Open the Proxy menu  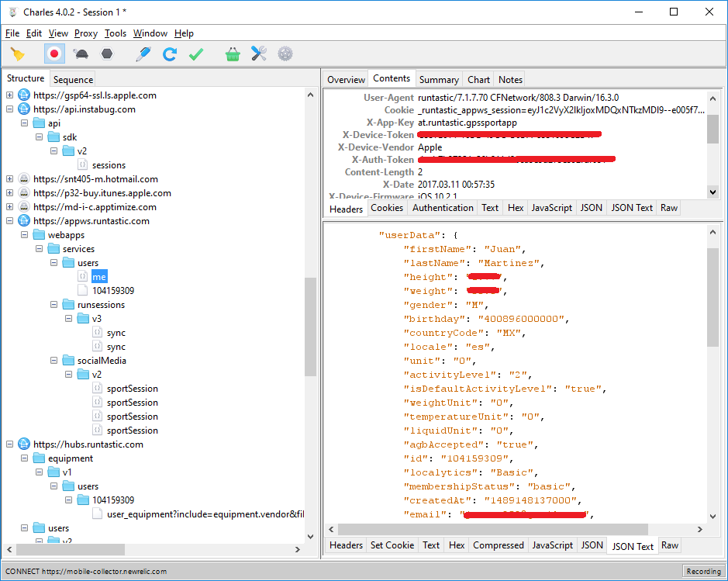point(86,33)
